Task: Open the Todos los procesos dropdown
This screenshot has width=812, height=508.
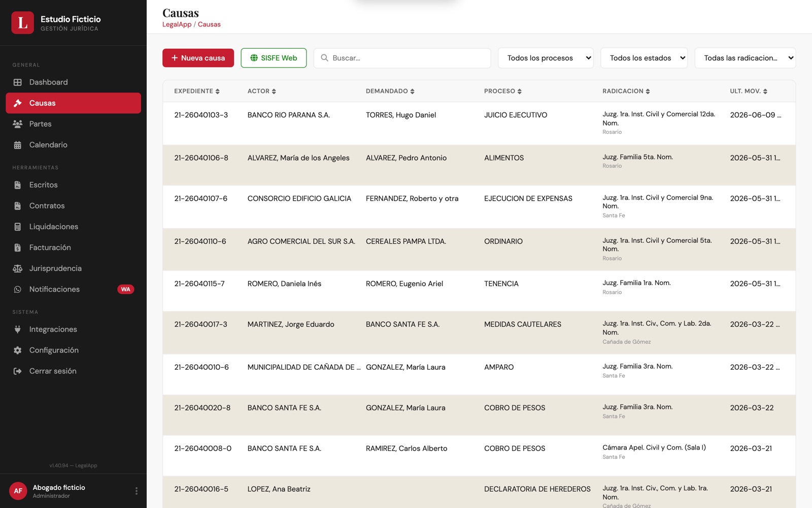Action: coord(546,58)
